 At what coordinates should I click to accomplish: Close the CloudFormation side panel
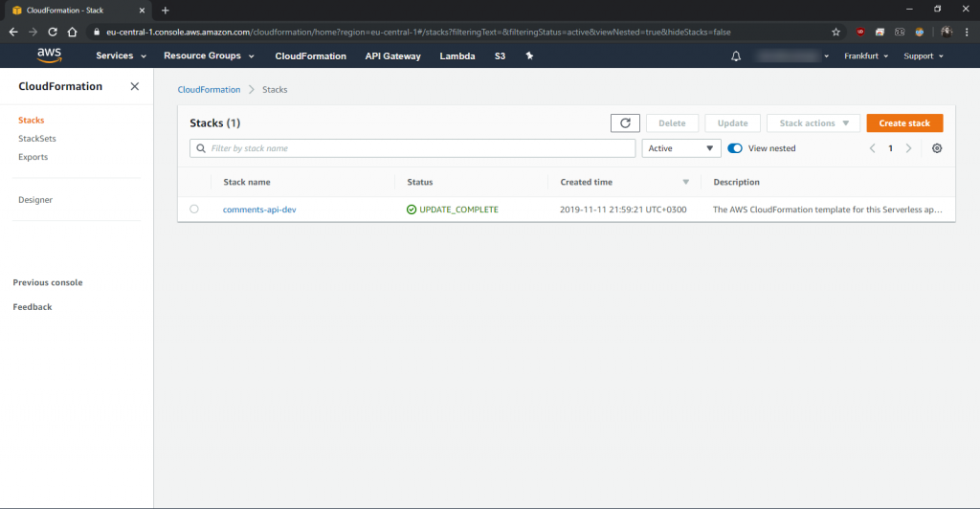tap(134, 86)
